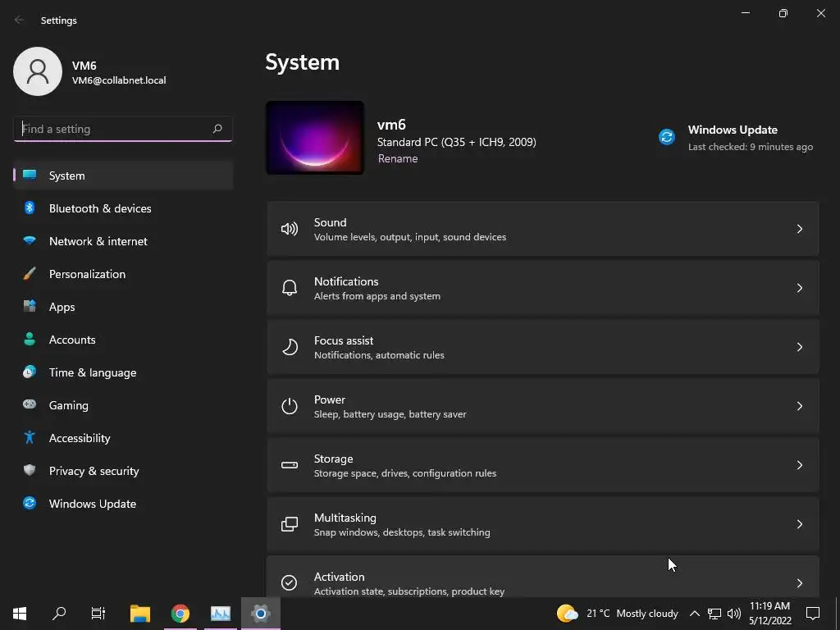Click the Find a setting search box

[x=123, y=129]
